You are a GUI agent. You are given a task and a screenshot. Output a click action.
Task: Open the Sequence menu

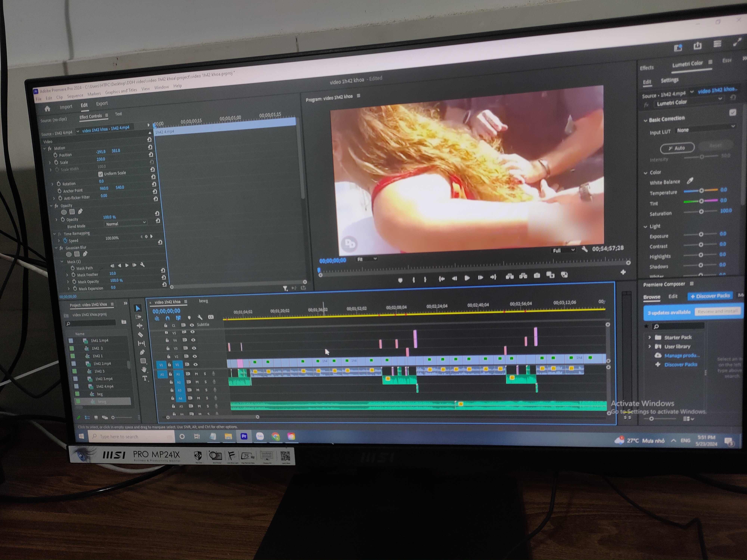pyautogui.click(x=75, y=96)
